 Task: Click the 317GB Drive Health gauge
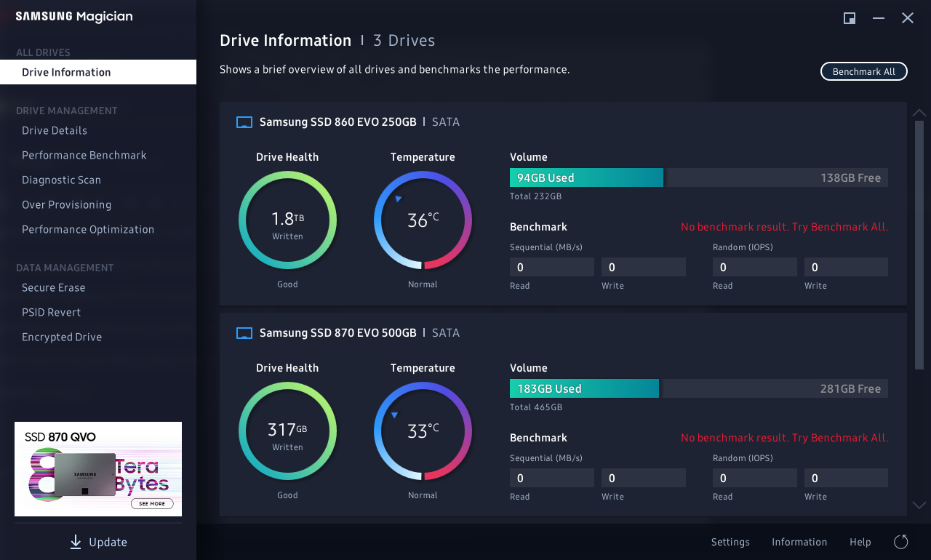pyautogui.click(x=287, y=431)
